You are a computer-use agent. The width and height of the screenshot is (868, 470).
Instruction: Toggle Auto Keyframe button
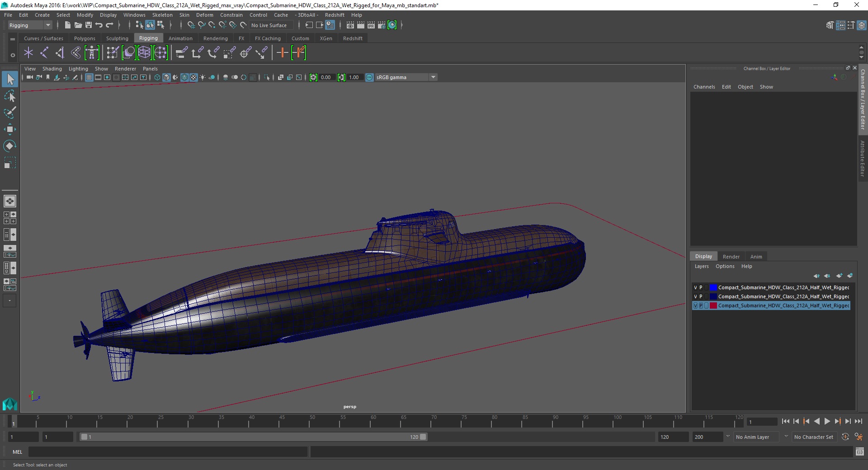click(845, 437)
